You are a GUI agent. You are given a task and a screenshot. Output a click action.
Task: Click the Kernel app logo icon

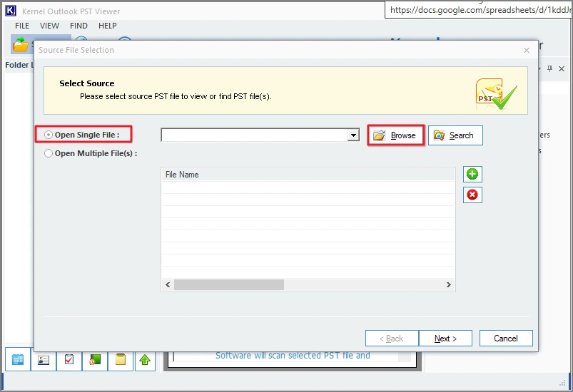click(11, 11)
